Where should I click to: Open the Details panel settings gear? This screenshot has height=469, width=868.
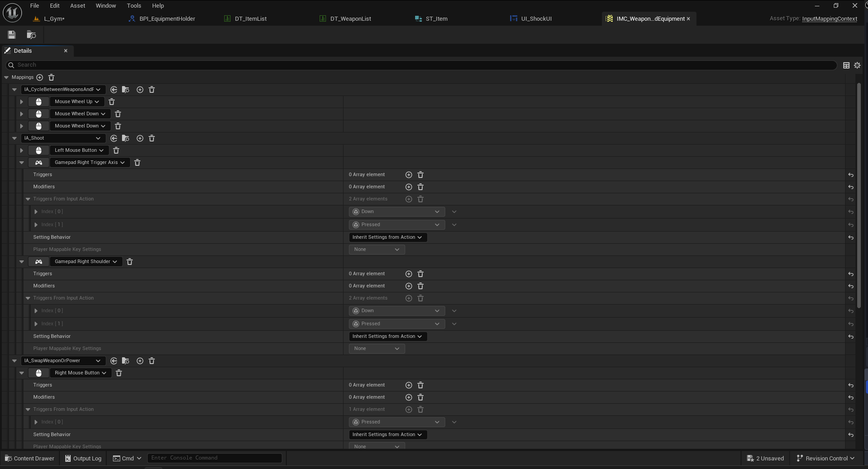tap(857, 65)
